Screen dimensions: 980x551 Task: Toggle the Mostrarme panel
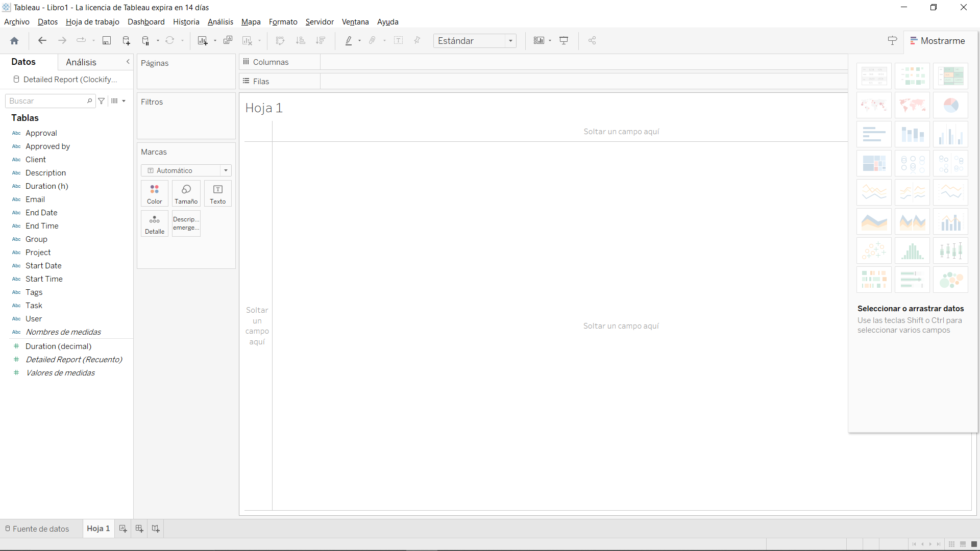coord(938,40)
